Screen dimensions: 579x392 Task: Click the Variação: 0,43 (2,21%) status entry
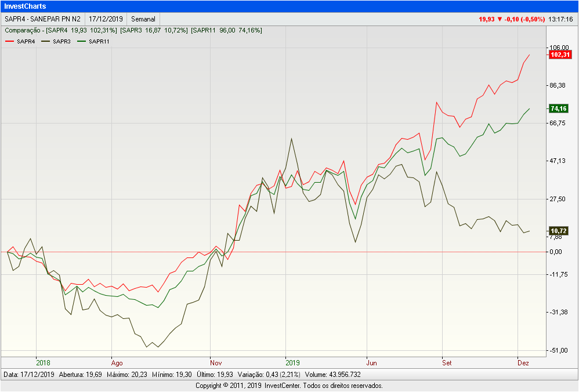tap(269, 374)
